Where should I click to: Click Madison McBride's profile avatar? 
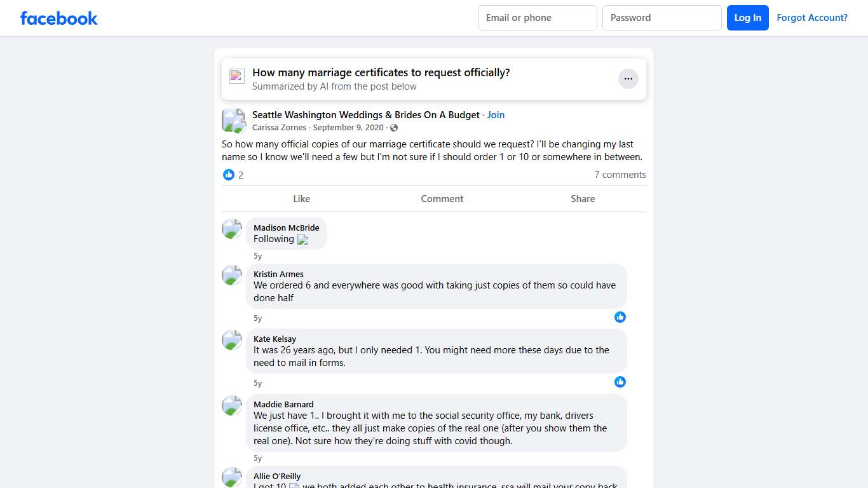tap(232, 229)
